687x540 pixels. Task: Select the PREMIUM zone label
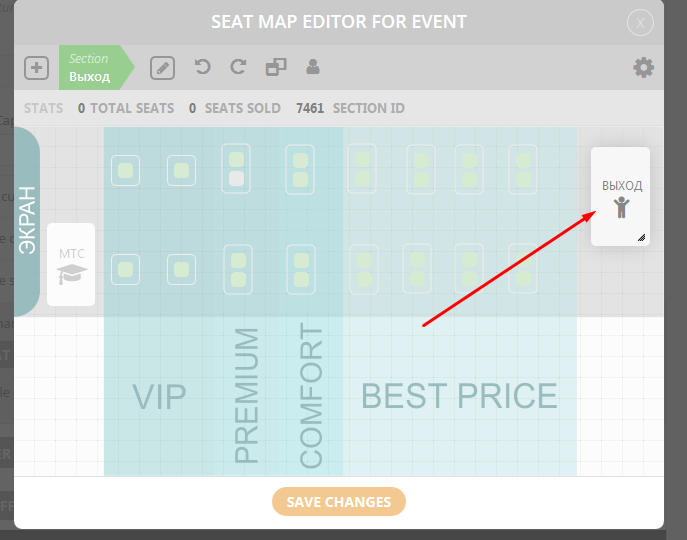click(246, 396)
